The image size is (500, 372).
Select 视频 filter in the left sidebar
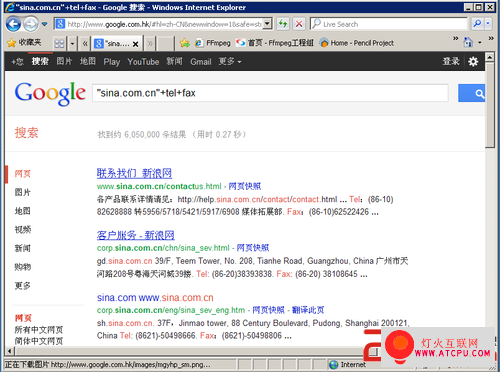click(x=23, y=230)
